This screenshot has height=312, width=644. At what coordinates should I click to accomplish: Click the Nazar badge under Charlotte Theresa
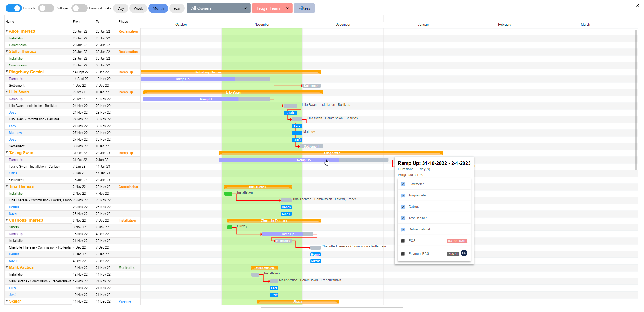(315, 261)
